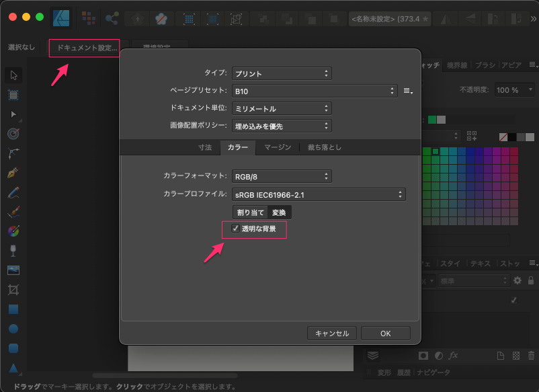Click the OK button
The image size is (539, 392).
(x=385, y=333)
